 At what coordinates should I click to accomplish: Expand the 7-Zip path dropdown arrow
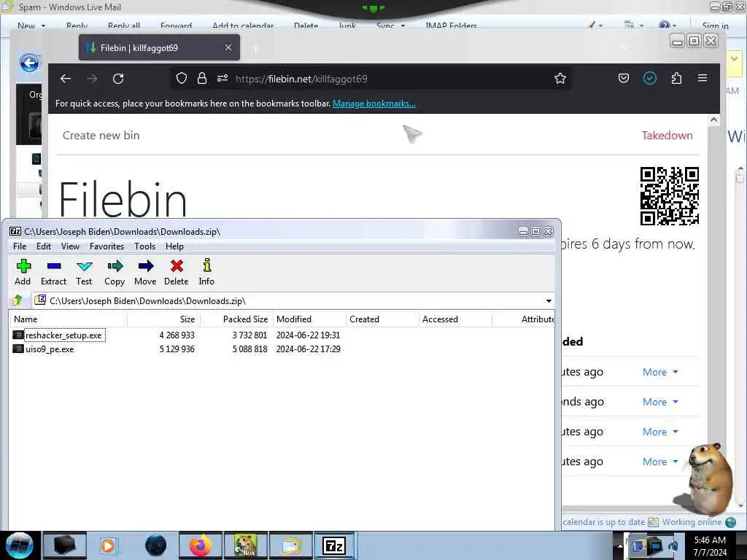point(549,301)
